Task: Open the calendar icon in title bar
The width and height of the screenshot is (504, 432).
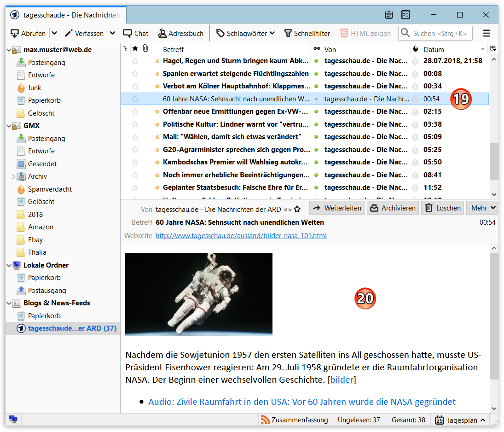Action: pos(389,15)
